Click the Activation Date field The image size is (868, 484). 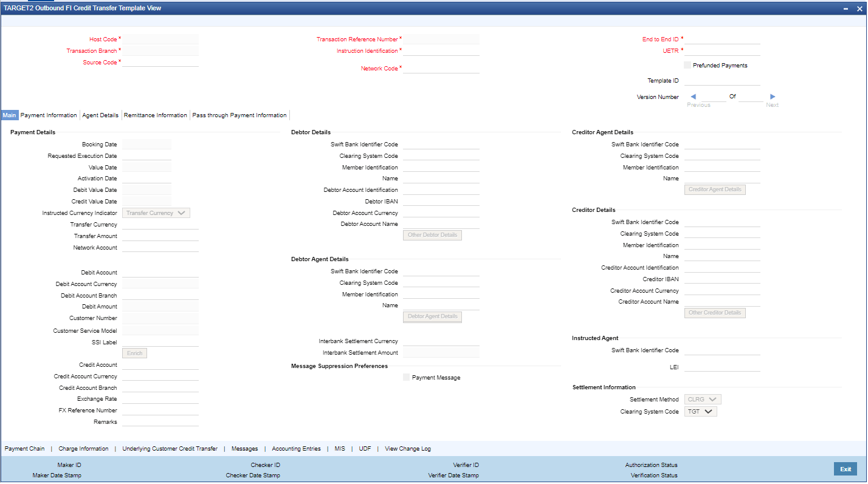(146, 179)
